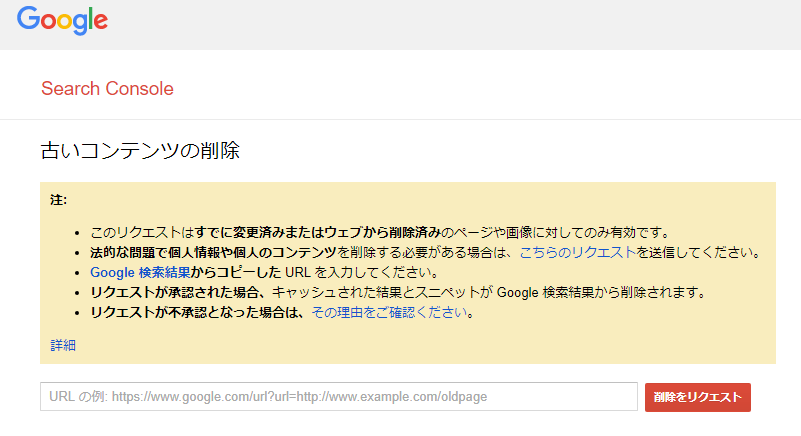
Task: Select the 古いコンテンツの削除 page heading
Action: (140, 151)
